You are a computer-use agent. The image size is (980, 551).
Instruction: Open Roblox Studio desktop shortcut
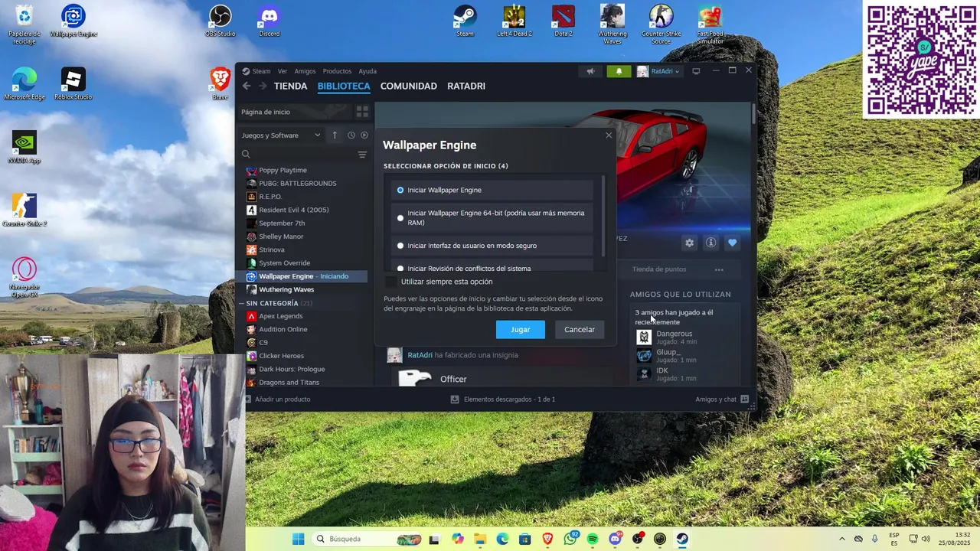click(x=73, y=84)
